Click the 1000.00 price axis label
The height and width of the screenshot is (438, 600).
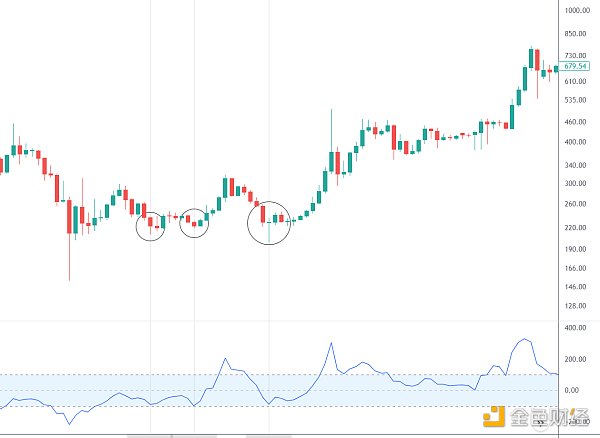[x=577, y=10]
